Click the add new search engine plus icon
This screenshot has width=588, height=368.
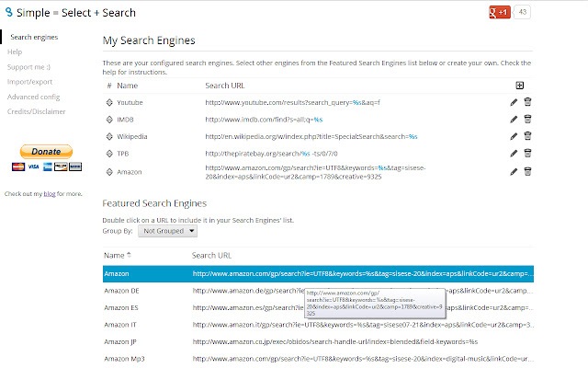pos(520,86)
